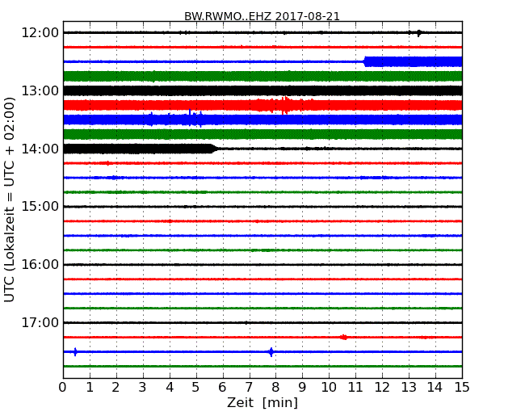Click the 13:00 y-axis time label
Screen dimensions: 525x420
[x=40, y=90]
